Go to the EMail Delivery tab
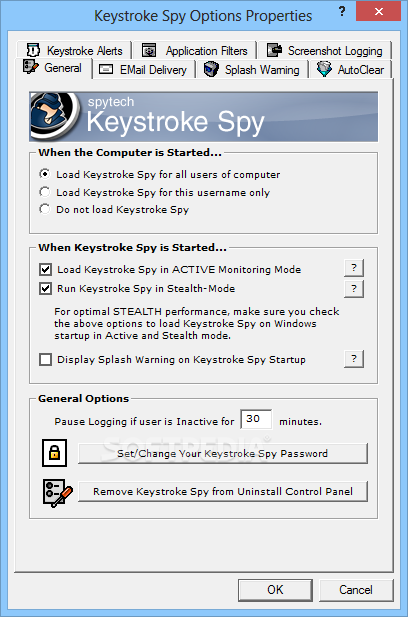408x617 pixels. click(144, 70)
